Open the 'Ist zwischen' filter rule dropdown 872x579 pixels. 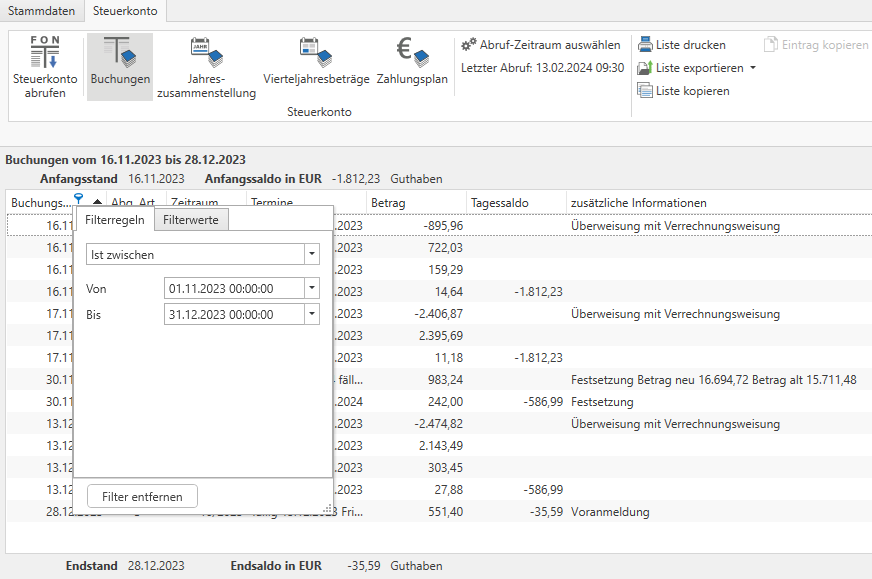click(x=312, y=255)
